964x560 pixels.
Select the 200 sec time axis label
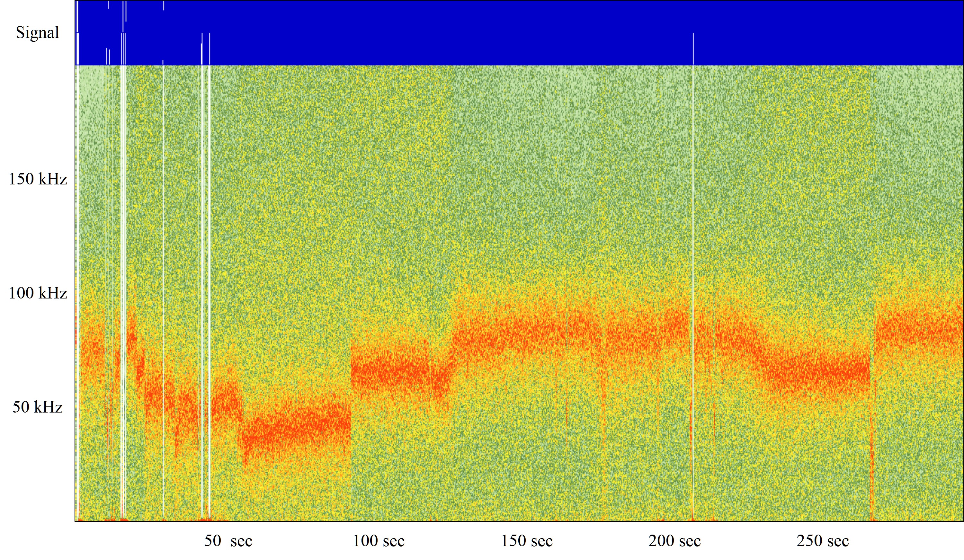point(674,541)
